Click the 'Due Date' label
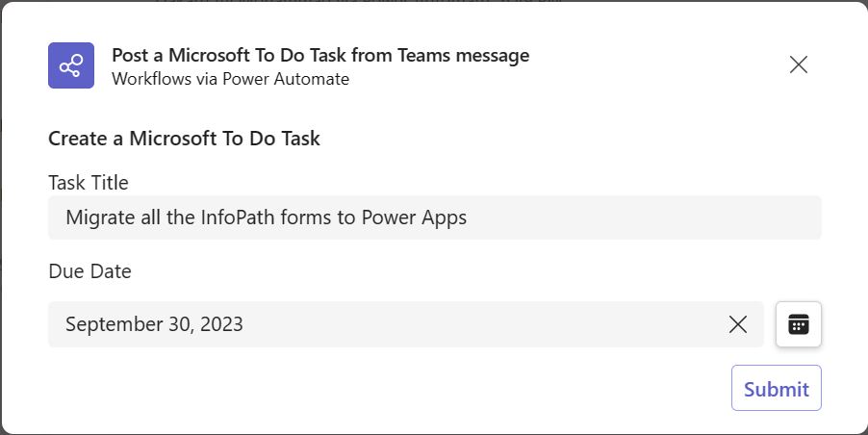 [89, 271]
